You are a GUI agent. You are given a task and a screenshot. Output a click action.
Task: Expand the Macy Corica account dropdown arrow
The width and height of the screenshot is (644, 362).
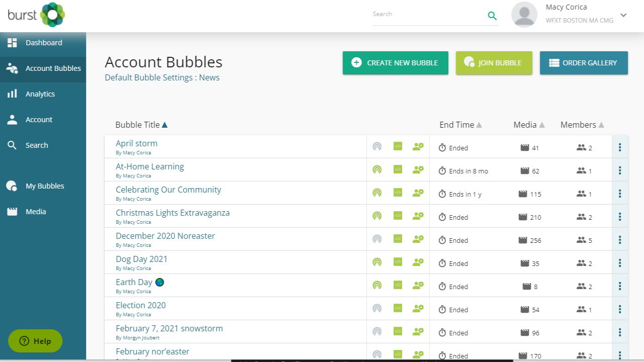(x=623, y=15)
